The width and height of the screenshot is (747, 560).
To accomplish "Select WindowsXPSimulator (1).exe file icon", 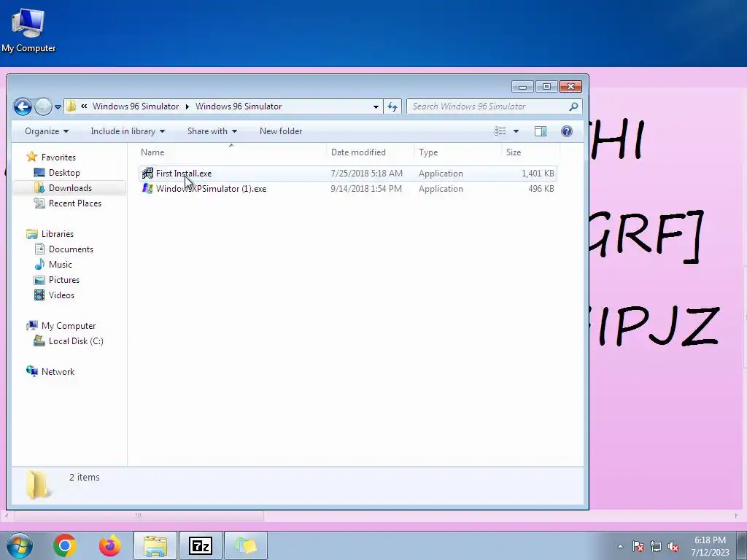I will click(x=147, y=189).
